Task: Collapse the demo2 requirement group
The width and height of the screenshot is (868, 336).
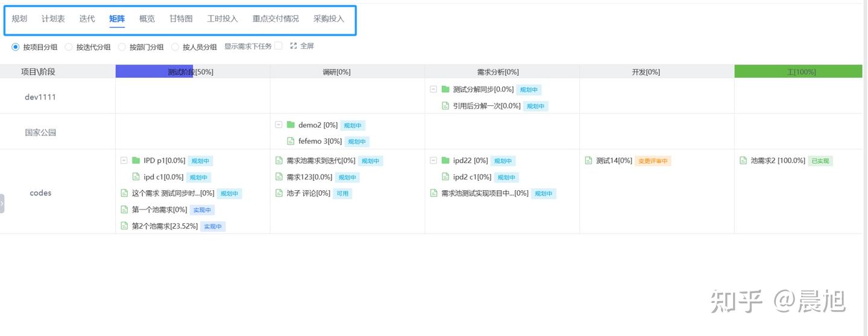Action: (278, 125)
